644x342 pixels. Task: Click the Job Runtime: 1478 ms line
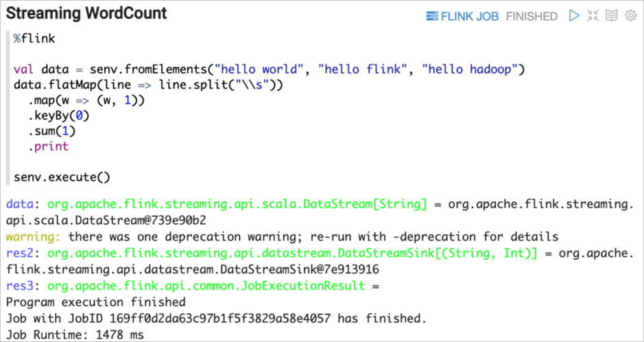point(75,335)
